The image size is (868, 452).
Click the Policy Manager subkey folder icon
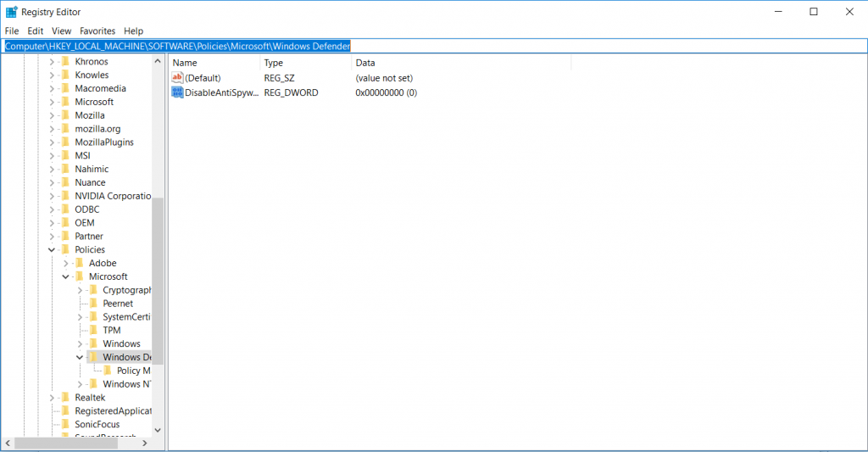(x=108, y=371)
